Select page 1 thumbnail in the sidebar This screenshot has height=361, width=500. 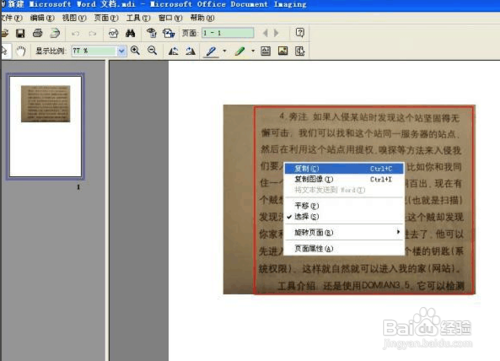pyautogui.click(x=45, y=126)
